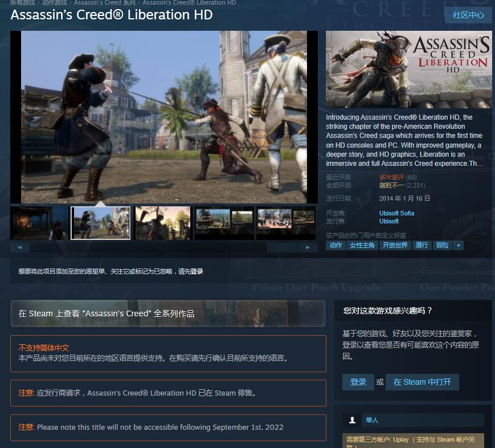The width and height of the screenshot is (495, 448).
Task: Select the fifth screenshot thumbnail
Action: 285,223
